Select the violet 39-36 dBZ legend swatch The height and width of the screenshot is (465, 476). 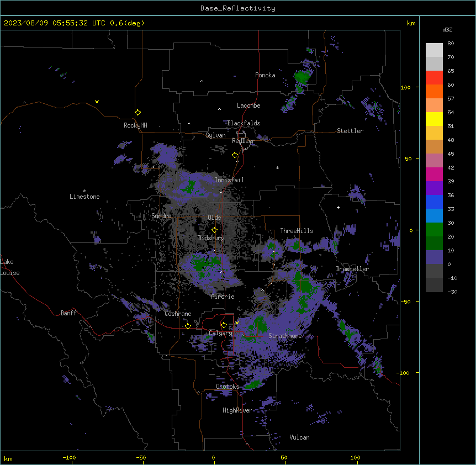click(x=434, y=188)
